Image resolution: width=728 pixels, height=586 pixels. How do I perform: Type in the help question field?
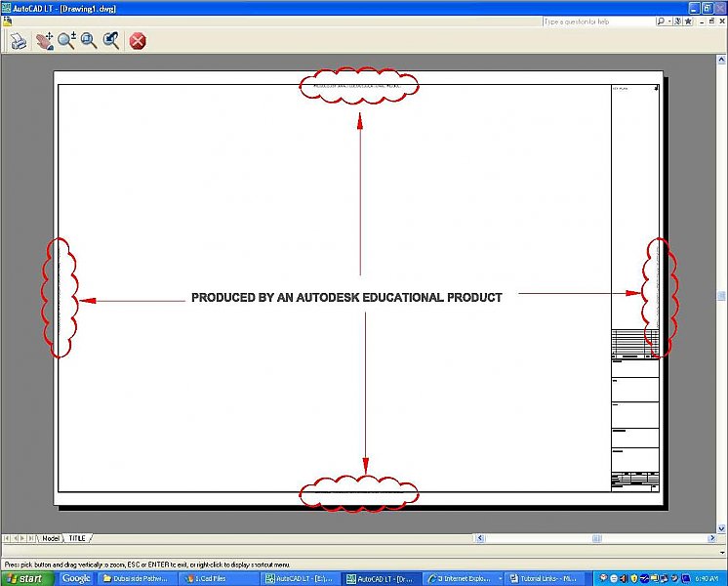(597, 21)
